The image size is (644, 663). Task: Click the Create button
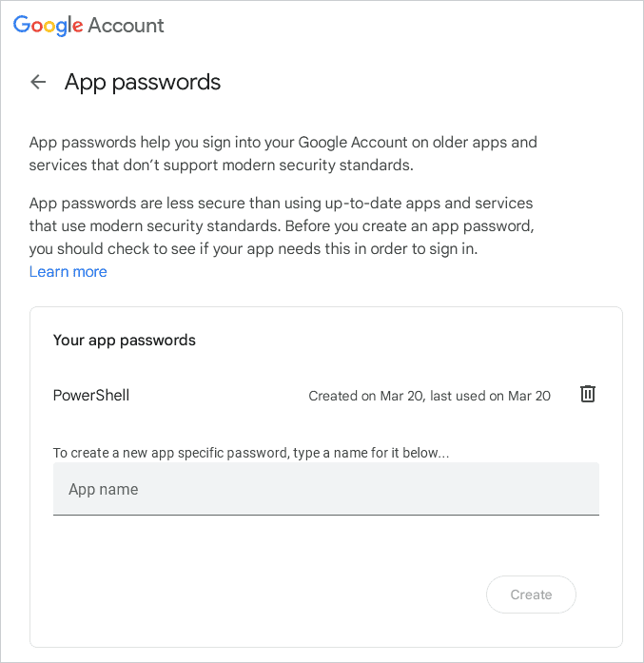click(531, 595)
